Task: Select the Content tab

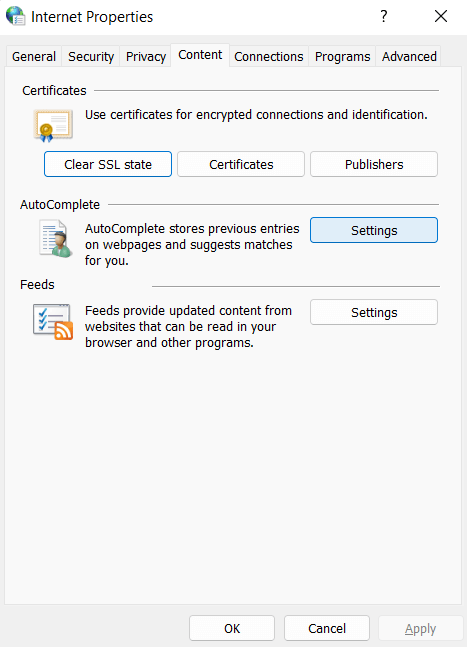Action: pyautogui.click(x=200, y=55)
